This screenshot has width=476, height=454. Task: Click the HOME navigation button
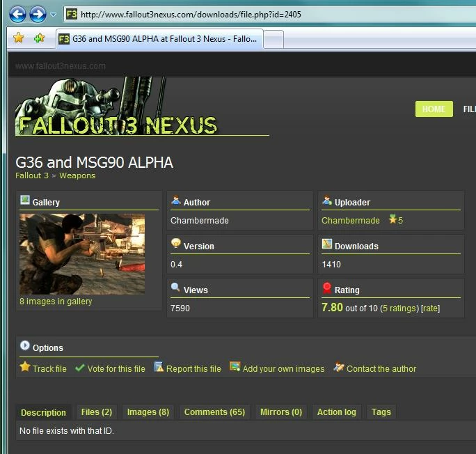pyautogui.click(x=434, y=109)
